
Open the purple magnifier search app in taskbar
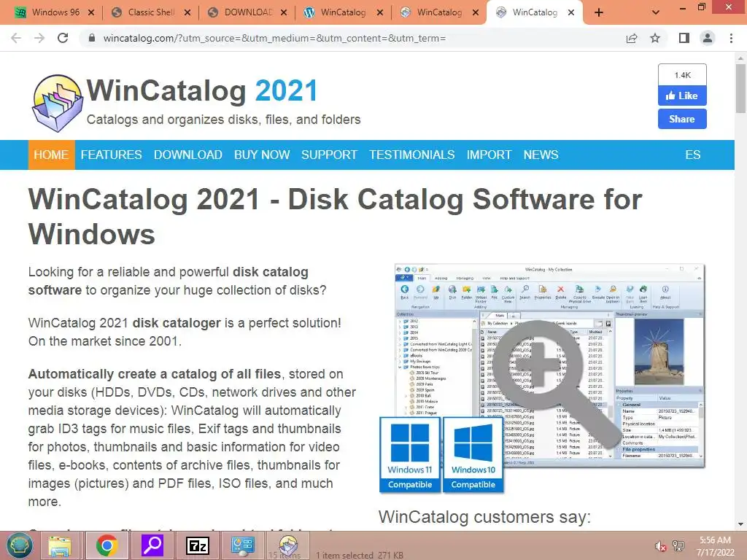click(152, 545)
